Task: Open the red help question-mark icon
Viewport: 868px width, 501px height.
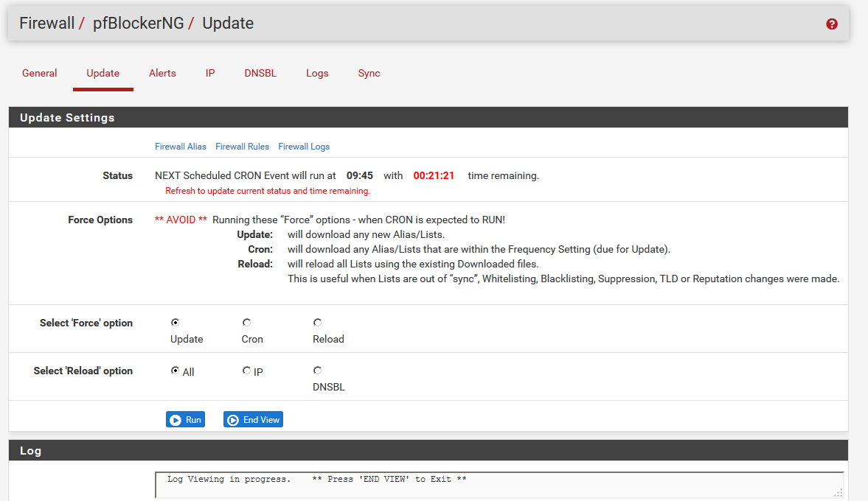Action: coord(831,24)
